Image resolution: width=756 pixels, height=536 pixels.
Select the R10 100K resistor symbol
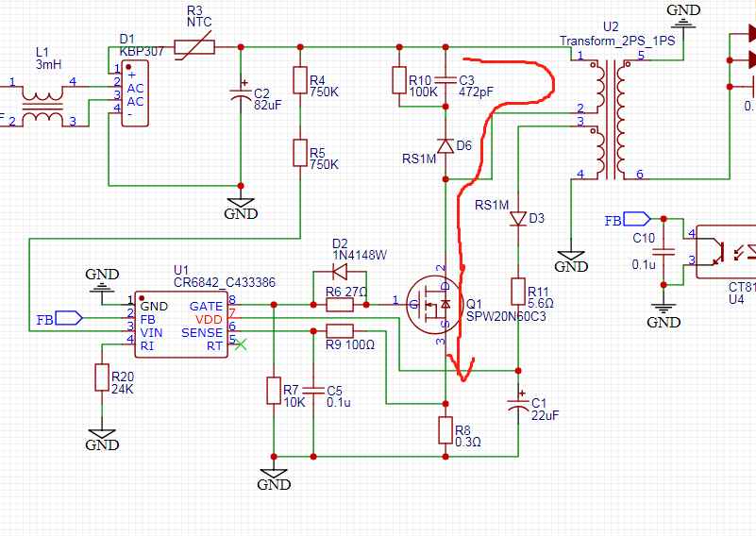tap(399, 80)
